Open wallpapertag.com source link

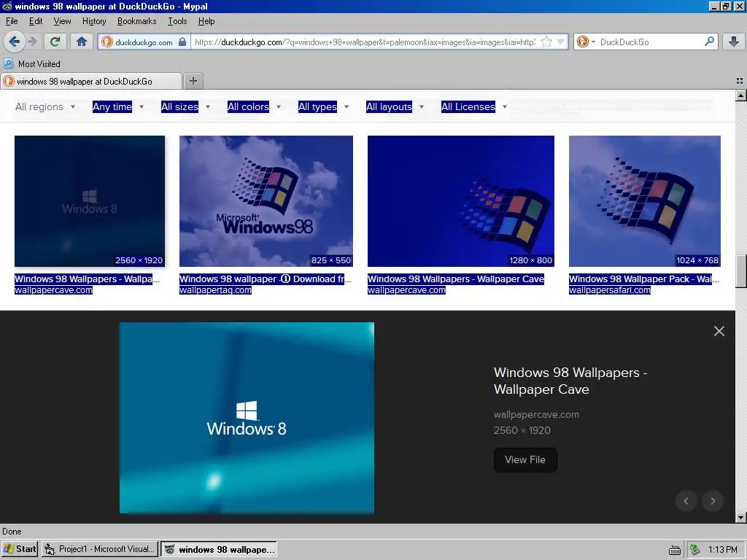(215, 290)
